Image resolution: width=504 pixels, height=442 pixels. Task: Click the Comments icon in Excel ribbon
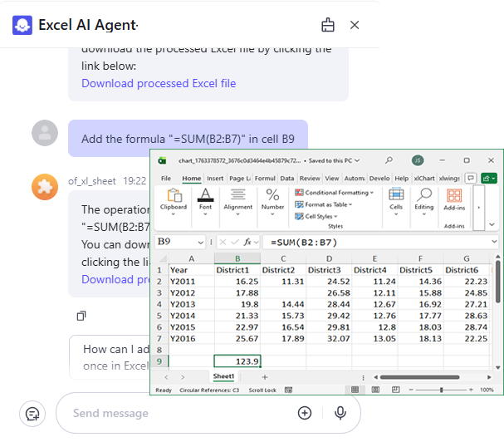tap(471, 178)
